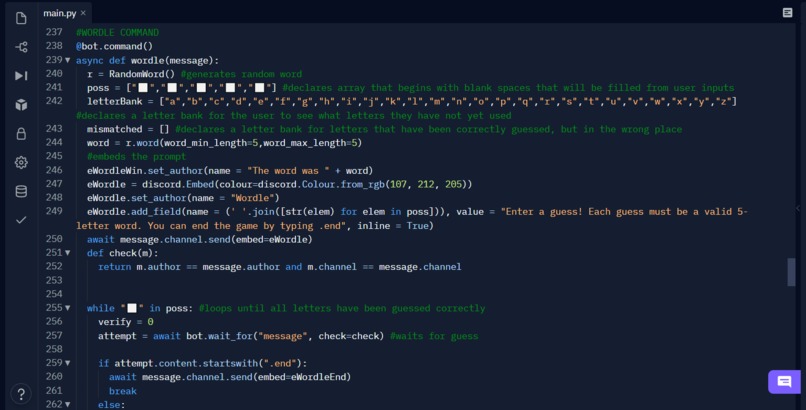Click the "The word was " string

click(x=288, y=171)
